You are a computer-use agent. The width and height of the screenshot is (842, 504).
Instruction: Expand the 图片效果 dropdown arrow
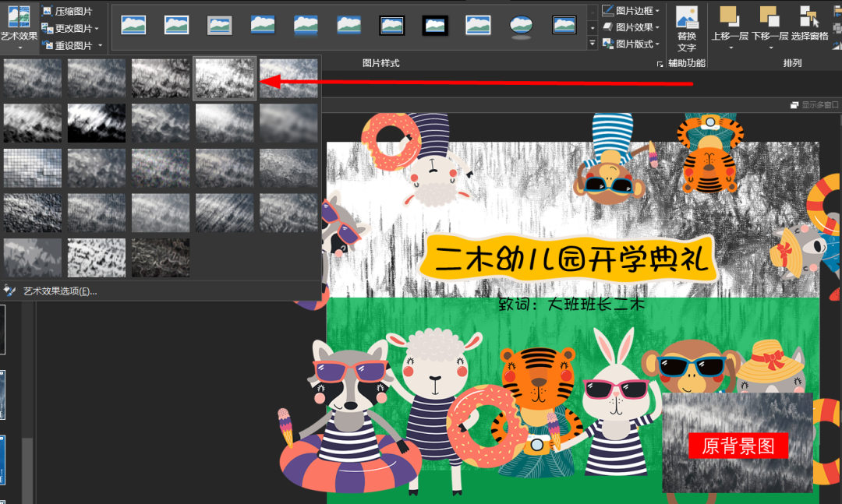(x=657, y=27)
